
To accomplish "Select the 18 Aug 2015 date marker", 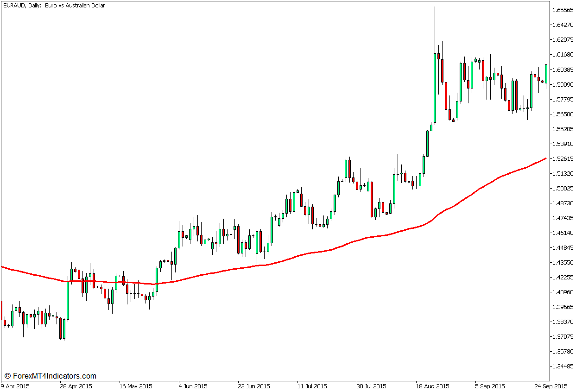I will (x=433, y=386).
